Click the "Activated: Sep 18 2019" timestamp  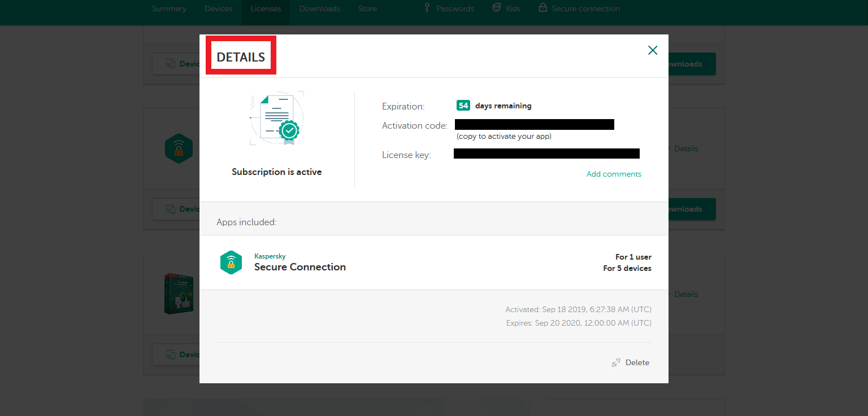click(579, 309)
